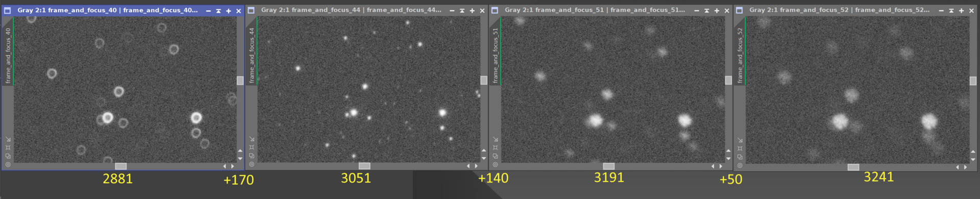Click the title bar text 'Gray 2:1 frame_and_focus_51'

(x=554, y=10)
